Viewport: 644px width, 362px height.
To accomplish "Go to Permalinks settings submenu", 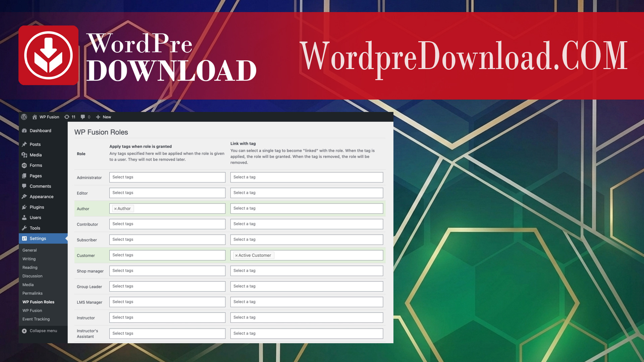I will pyautogui.click(x=33, y=293).
